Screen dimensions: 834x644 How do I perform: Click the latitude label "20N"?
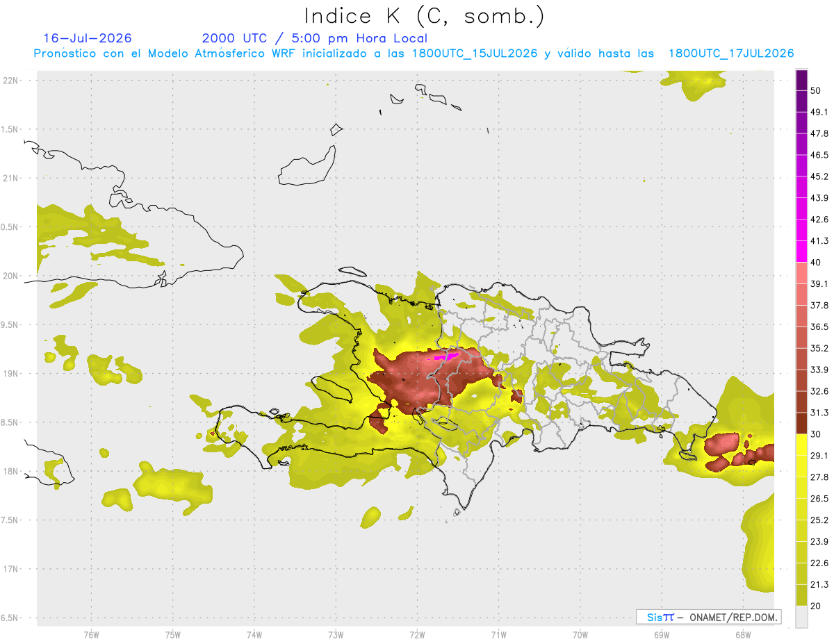11,276
